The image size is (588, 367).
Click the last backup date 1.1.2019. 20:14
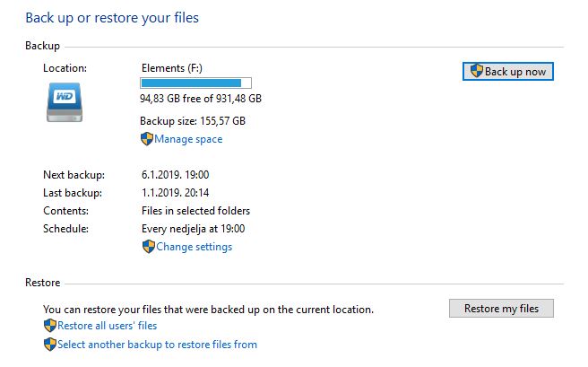(175, 193)
